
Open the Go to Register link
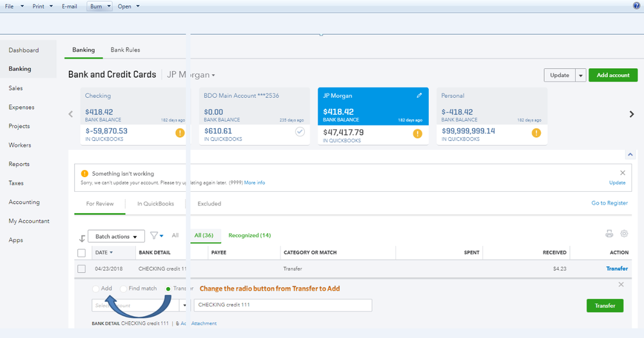pos(609,203)
